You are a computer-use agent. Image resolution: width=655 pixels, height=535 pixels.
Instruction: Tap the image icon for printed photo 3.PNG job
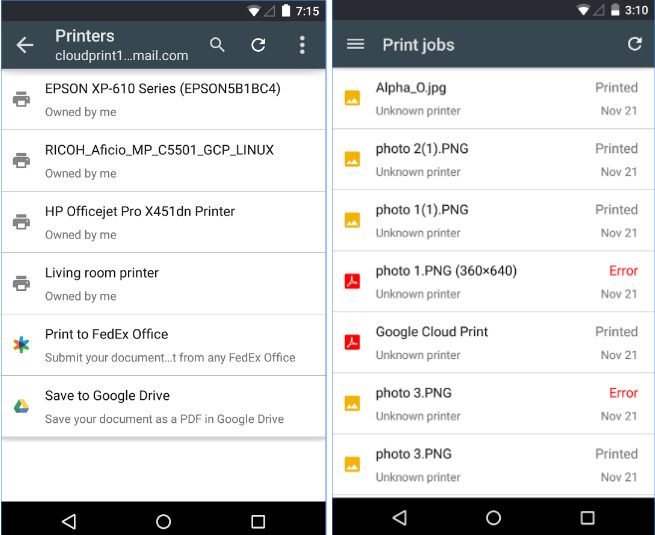pyautogui.click(x=352, y=465)
